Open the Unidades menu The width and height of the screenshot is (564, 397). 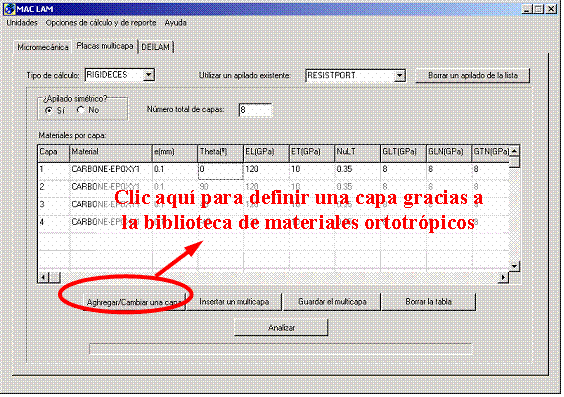tap(22, 23)
